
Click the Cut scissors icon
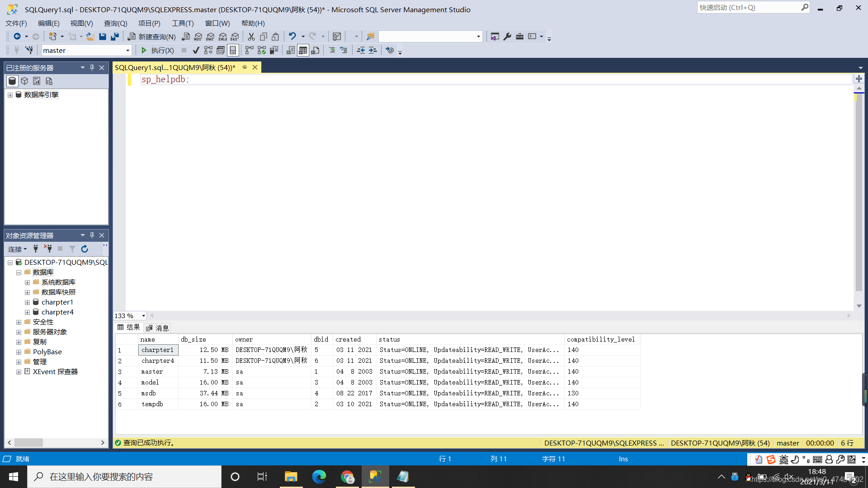click(x=251, y=37)
